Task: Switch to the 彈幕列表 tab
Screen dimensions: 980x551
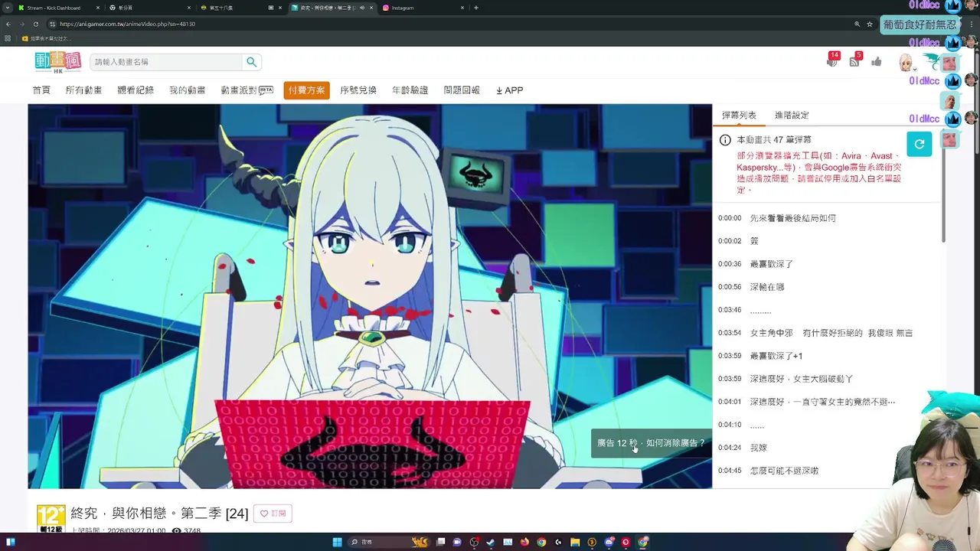Action: [x=739, y=115]
